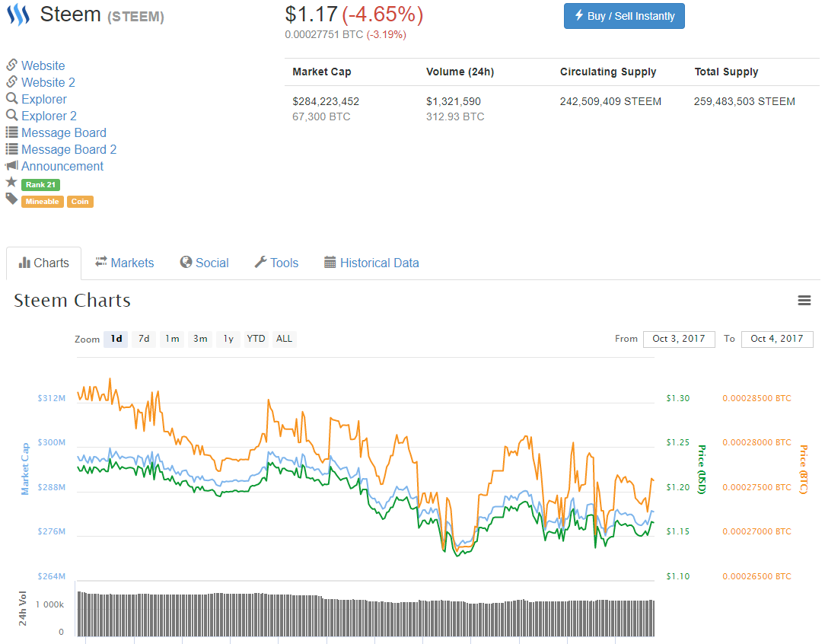Click the chain icon beside Website 2
Screen dimensions: 825x644
click(x=11, y=82)
